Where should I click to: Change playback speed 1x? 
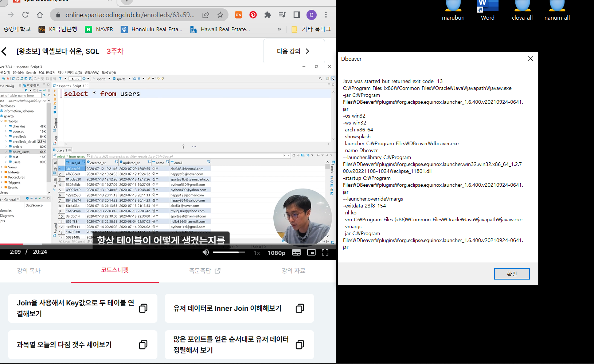coord(257,253)
